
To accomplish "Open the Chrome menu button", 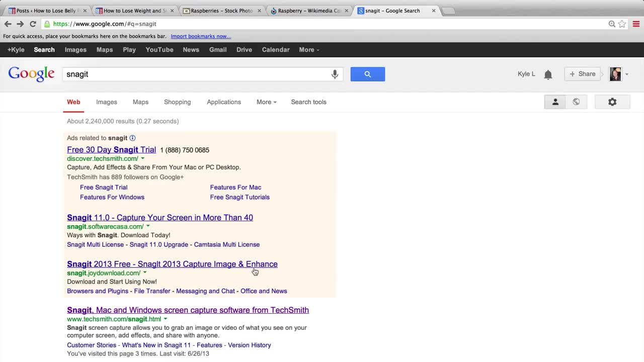I will click(x=636, y=24).
